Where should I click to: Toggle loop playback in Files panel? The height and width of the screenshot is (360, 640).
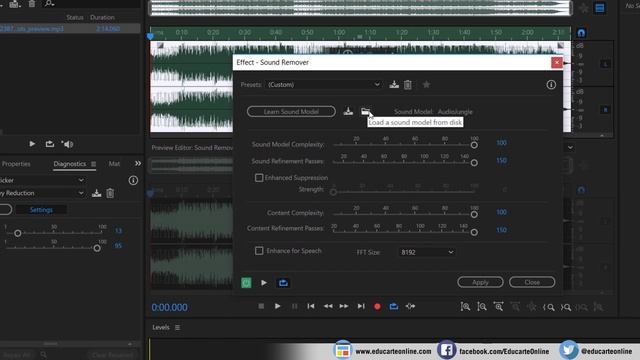pos(50,144)
